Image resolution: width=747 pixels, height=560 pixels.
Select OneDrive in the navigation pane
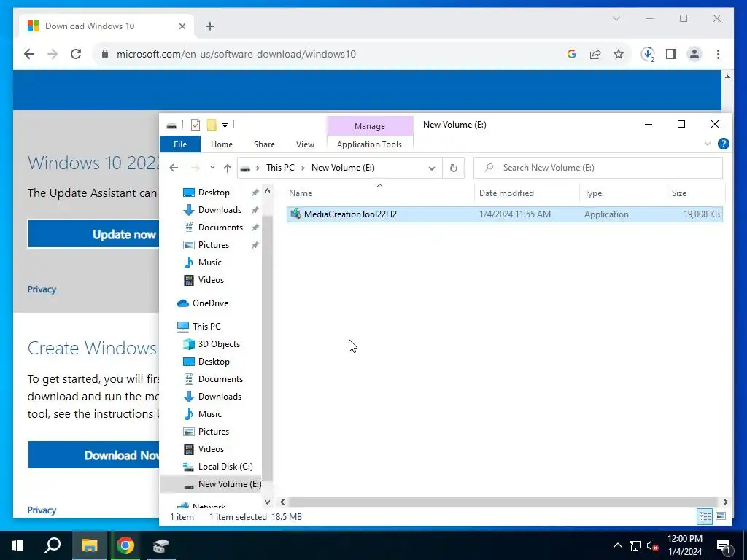(x=210, y=303)
